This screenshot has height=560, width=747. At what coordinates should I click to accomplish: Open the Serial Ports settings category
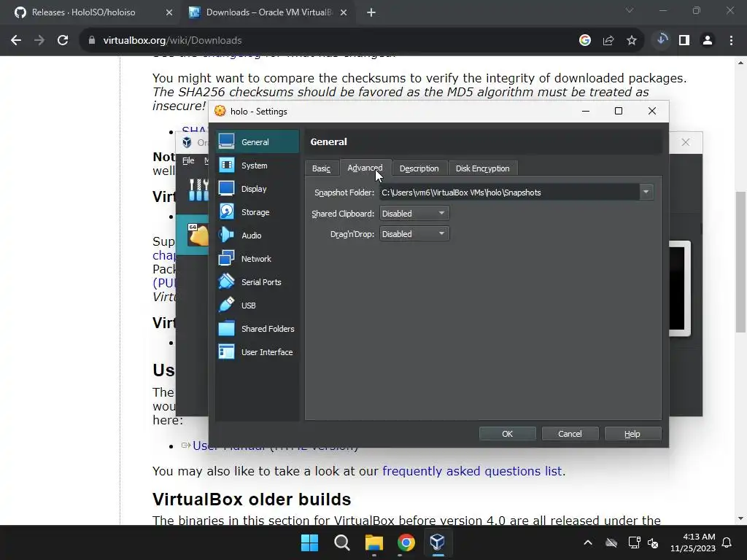click(x=258, y=282)
